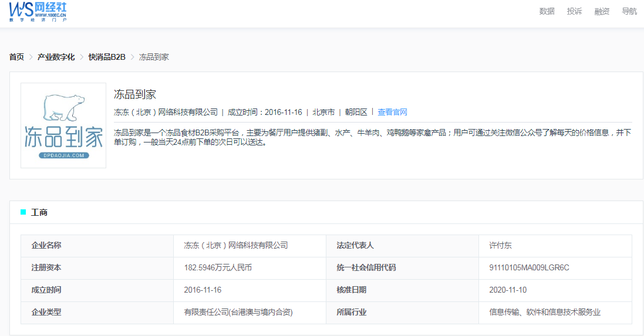Open the 导航 navigation item
644x336 pixels.
629,12
